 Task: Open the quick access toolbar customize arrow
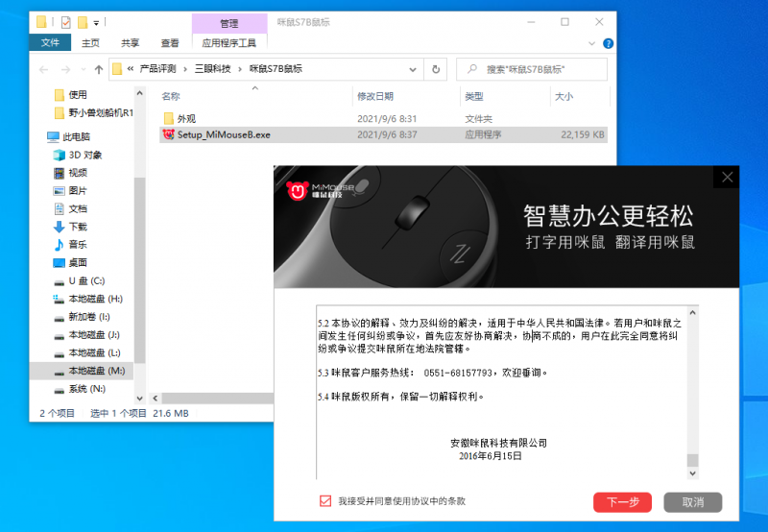coord(96,22)
